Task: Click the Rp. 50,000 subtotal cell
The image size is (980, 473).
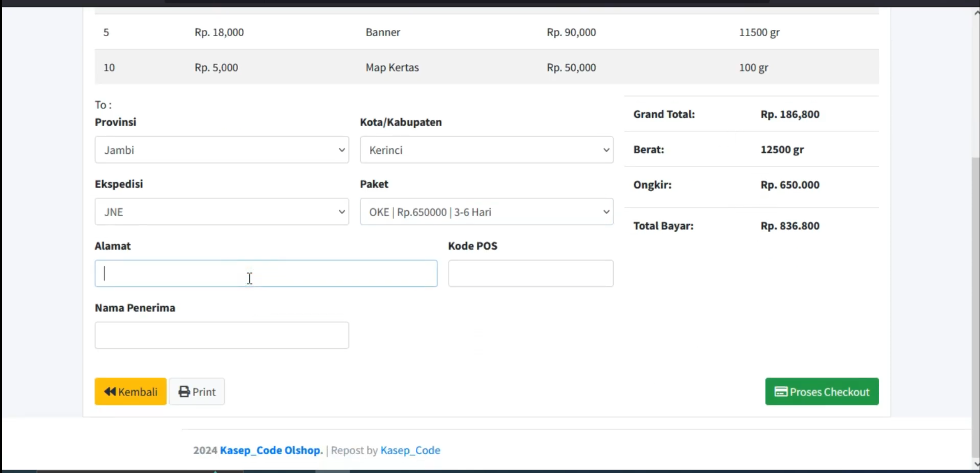Action: click(x=571, y=67)
